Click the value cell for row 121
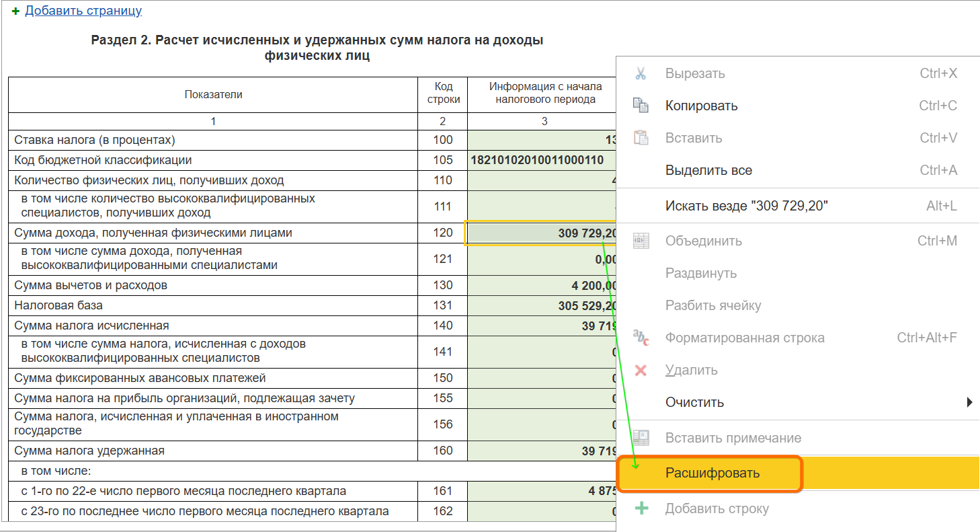Viewport: 980px width, 532px height. pyautogui.click(x=542, y=259)
